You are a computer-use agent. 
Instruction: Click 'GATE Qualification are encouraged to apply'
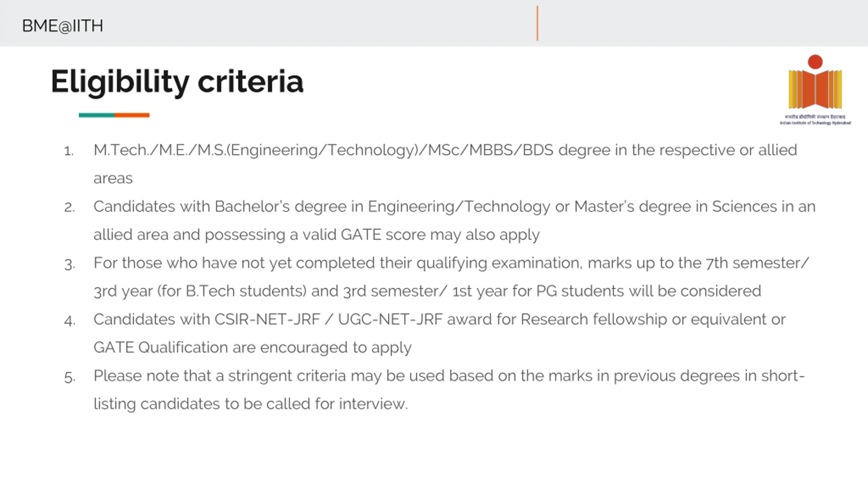pyautogui.click(x=252, y=348)
